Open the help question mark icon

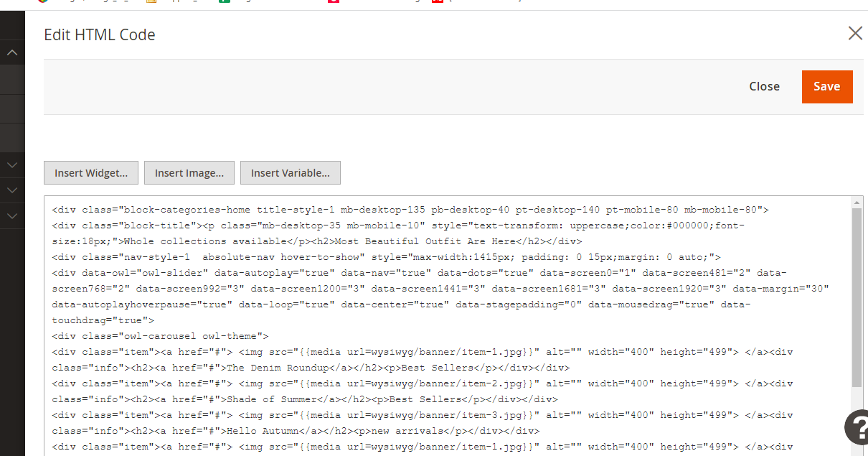pyautogui.click(x=857, y=427)
